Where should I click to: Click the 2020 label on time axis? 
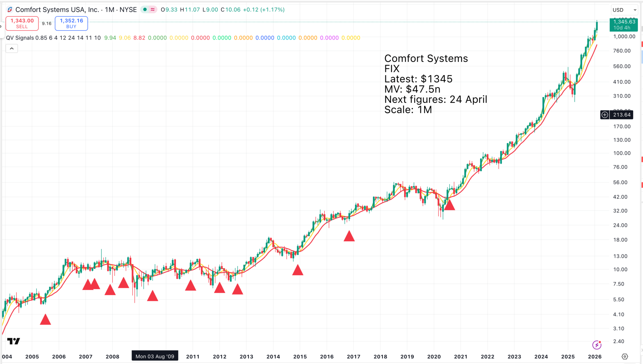click(434, 357)
